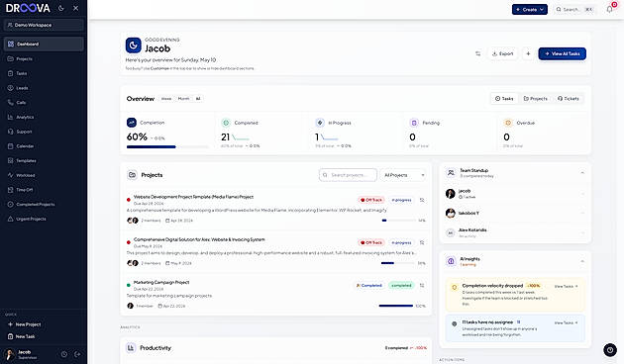Click the Pending stat icon
This screenshot has width=624, height=364.
point(414,123)
